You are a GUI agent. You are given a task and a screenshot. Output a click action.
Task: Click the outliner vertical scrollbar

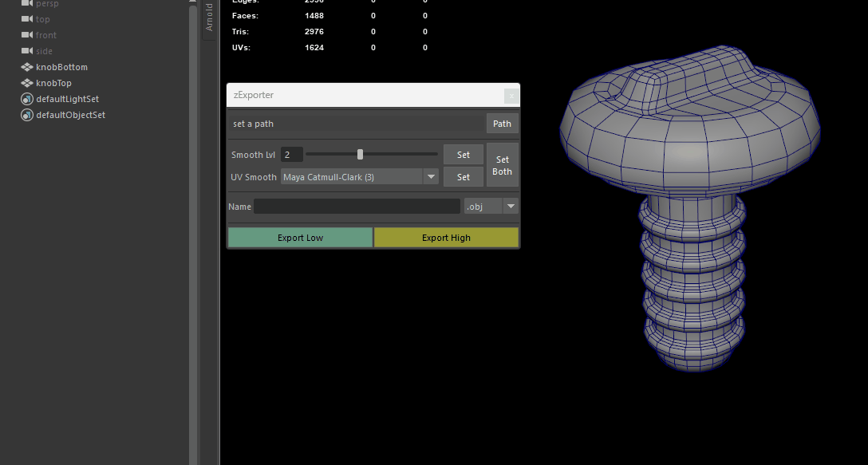[193, 233]
